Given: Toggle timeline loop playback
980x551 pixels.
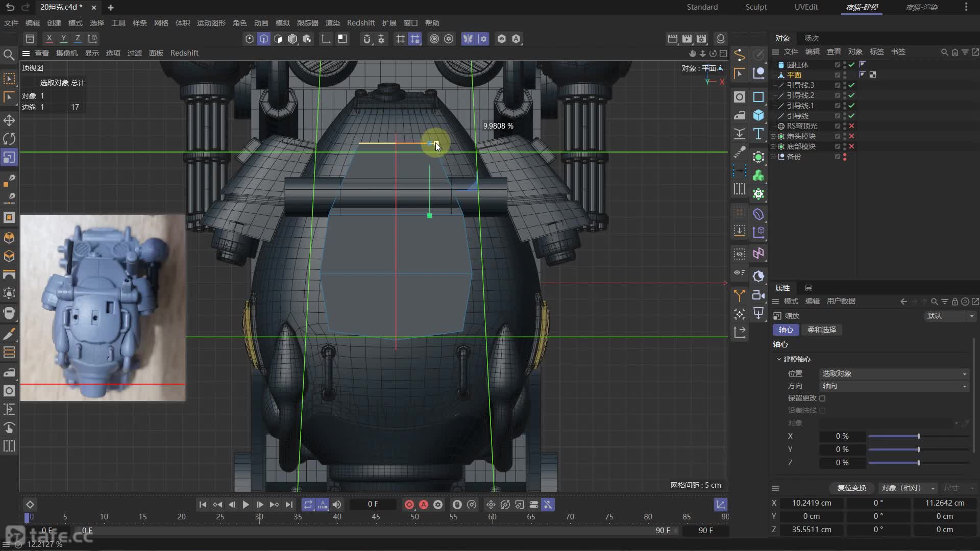Looking at the screenshot, I should point(308,505).
